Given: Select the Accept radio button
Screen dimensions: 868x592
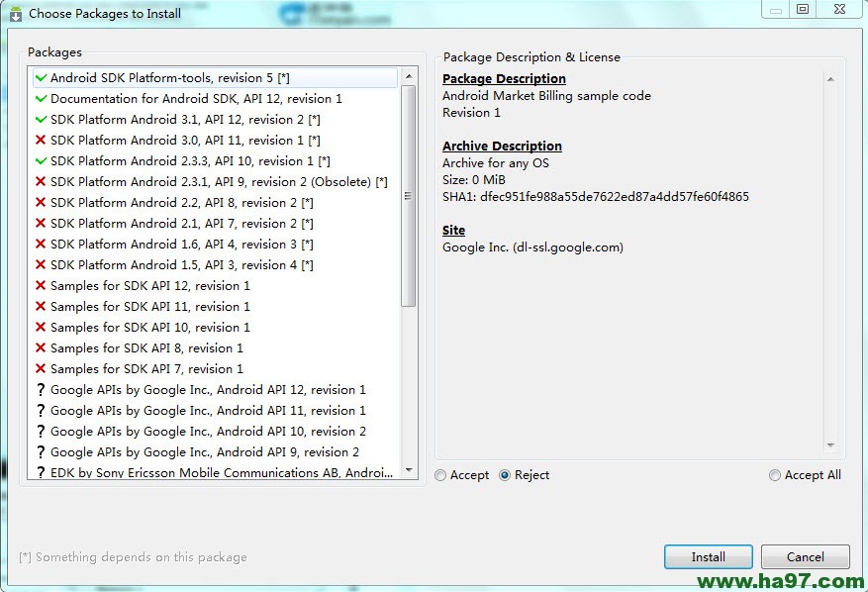Looking at the screenshot, I should point(440,475).
